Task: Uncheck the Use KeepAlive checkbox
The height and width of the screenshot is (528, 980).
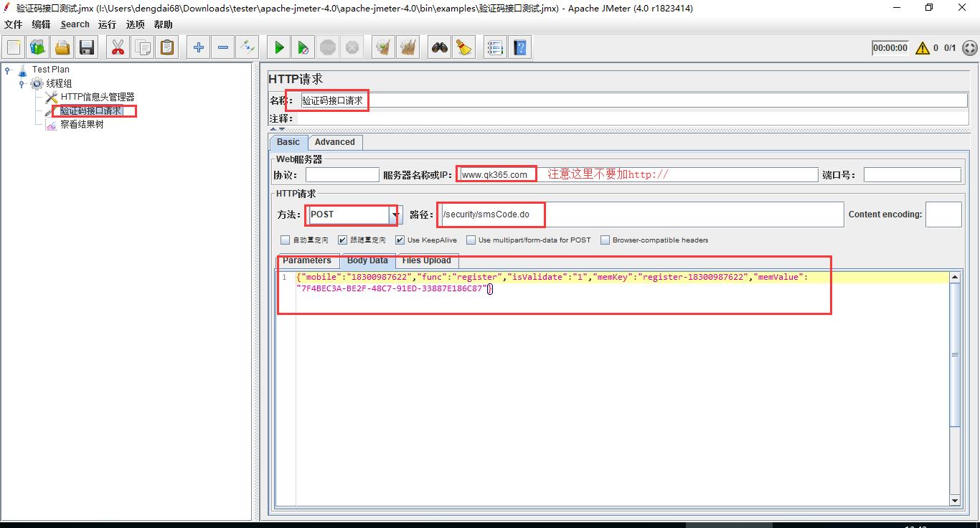Action: tap(400, 240)
